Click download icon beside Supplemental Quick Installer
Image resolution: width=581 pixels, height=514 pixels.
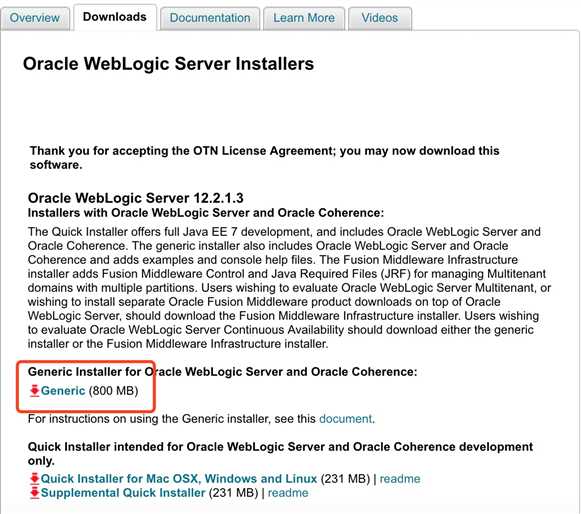(34, 493)
